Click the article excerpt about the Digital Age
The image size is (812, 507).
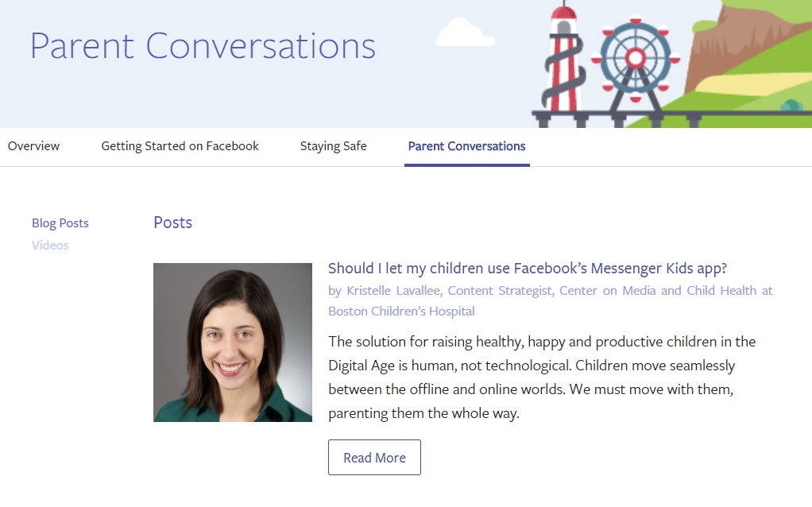click(x=542, y=377)
